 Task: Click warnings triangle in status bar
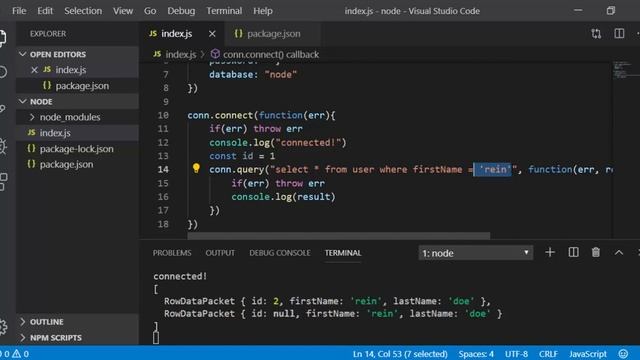point(16,354)
